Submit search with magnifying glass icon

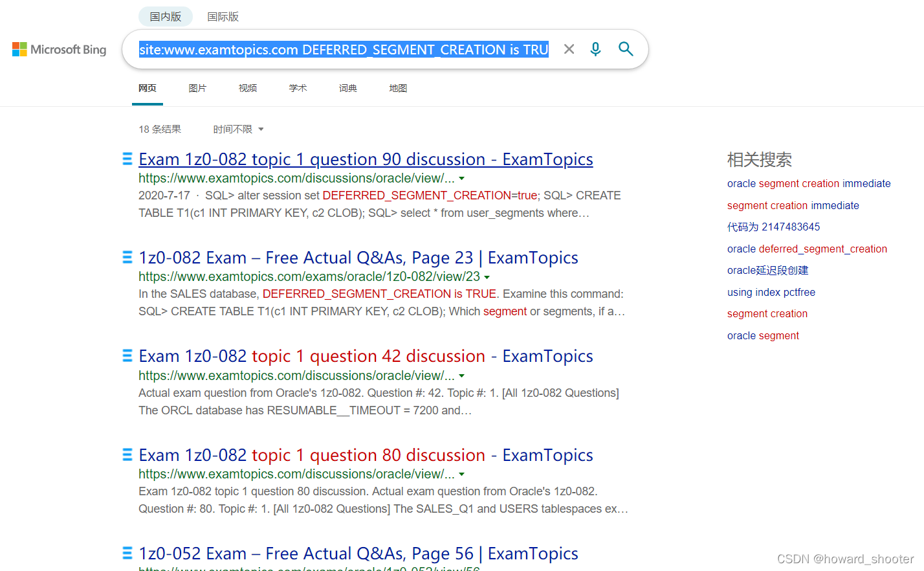[626, 49]
